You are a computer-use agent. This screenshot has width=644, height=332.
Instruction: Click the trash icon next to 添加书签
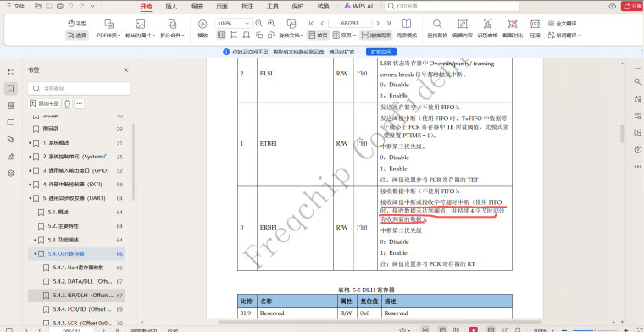pyautogui.click(x=68, y=103)
